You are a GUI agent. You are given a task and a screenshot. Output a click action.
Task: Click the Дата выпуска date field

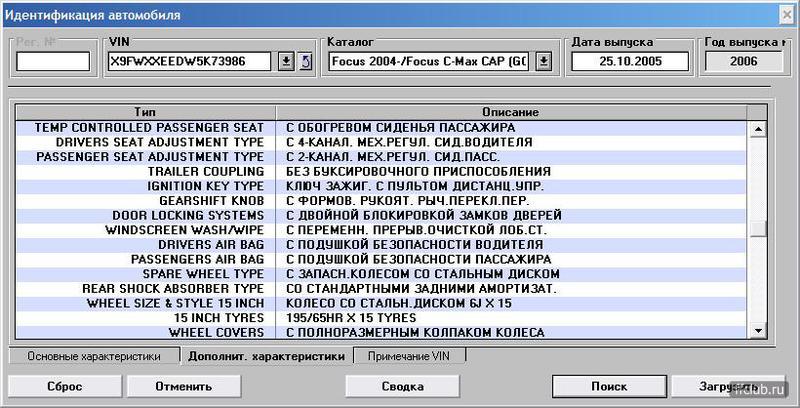(630, 62)
